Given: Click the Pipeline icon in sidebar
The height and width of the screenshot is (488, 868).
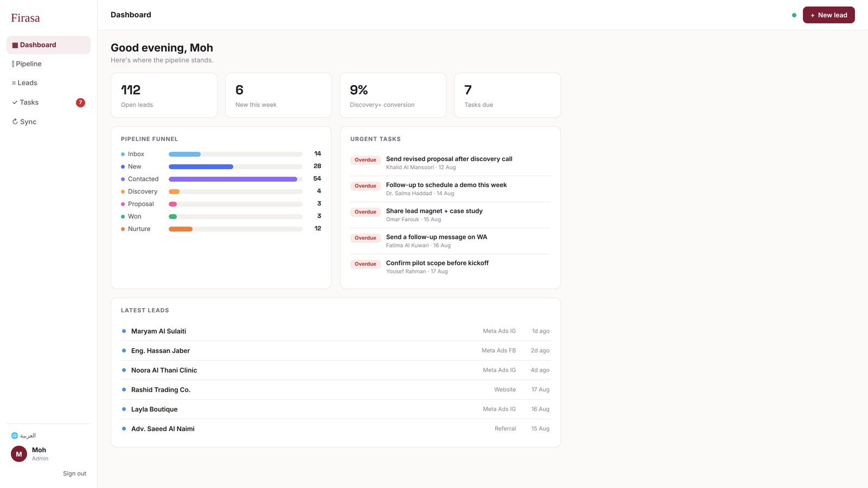Looking at the screenshot, I should pyautogui.click(x=13, y=64).
